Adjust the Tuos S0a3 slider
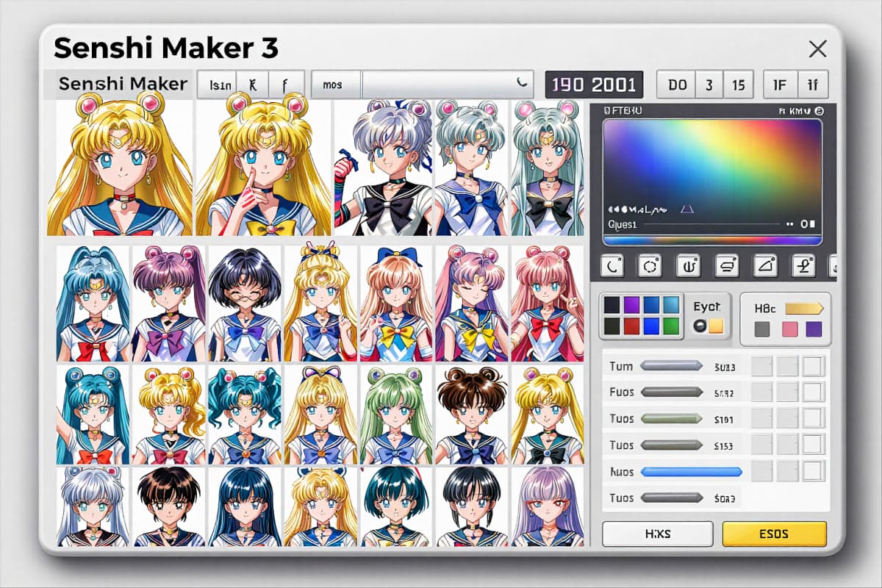Screen dimensions: 882x588 click(x=670, y=498)
